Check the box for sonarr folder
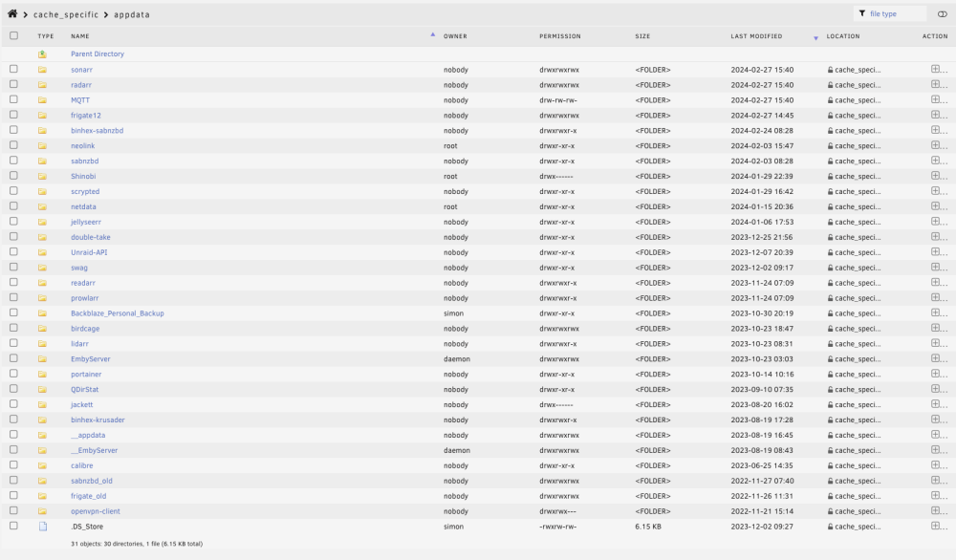Viewport: 956px width, 560px height. [x=13, y=69]
